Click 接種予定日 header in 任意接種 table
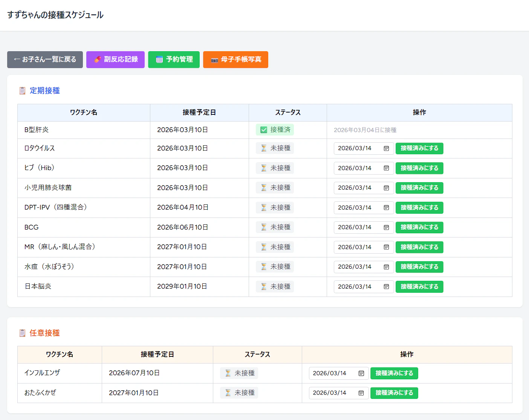529x420 pixels. click(157, 355)
